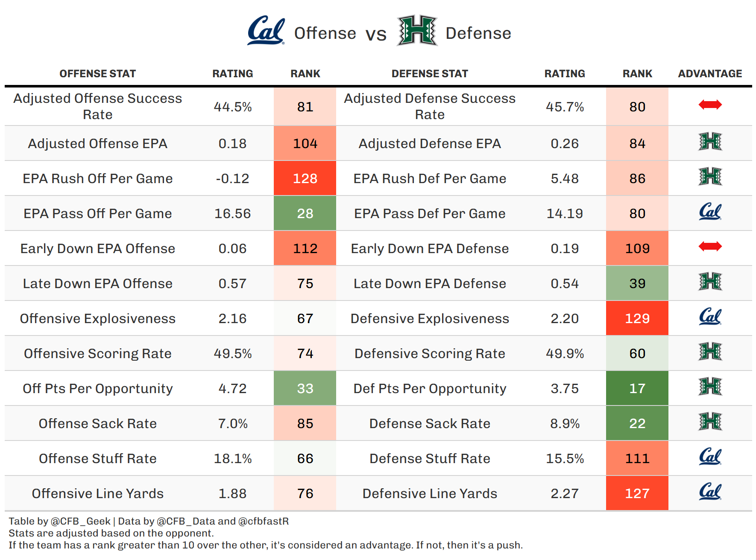756x560 pixels.
Task: Click the Cal advantage logo for Offensive Line Yards
Action: [x=710, y=492]
